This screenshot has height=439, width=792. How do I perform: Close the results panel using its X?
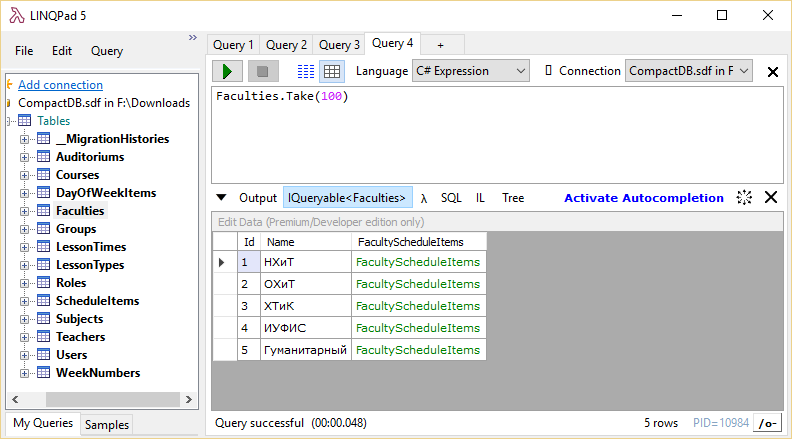[771, 198]
